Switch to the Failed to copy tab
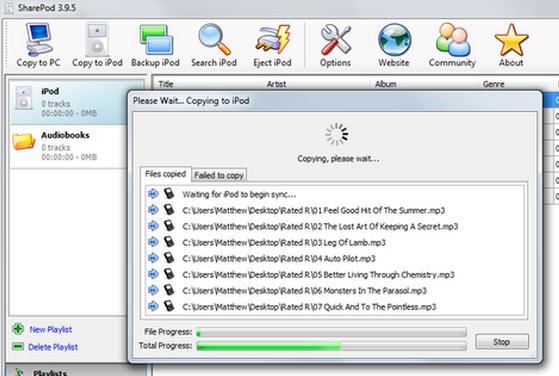 (219, 175)
